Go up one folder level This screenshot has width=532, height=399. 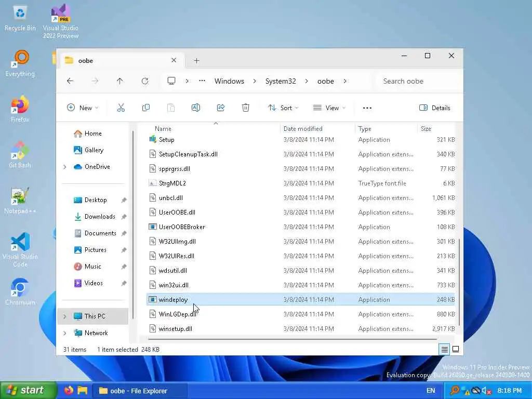pos(120,81)
